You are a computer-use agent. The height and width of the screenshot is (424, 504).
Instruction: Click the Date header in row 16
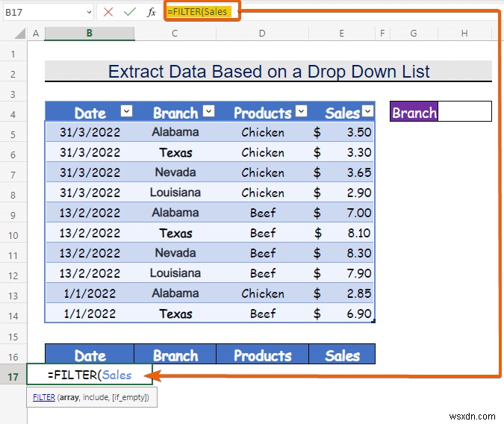click(90, 355)
